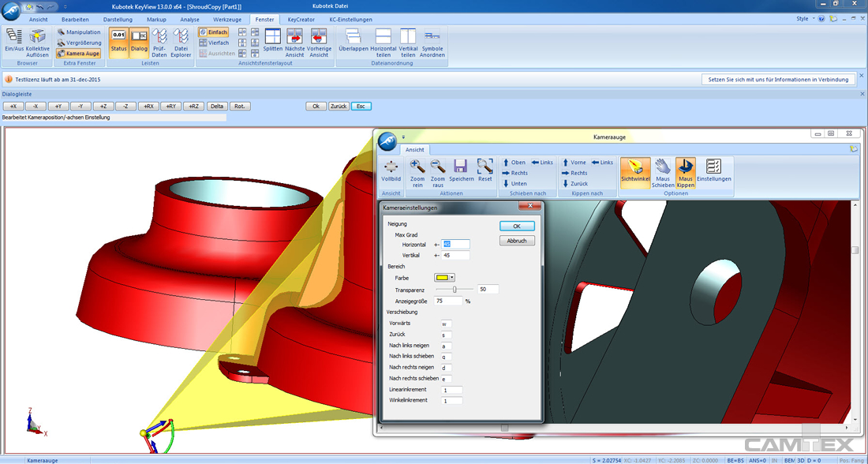The height and width of the screenshot is (464, 868).
Task: Click the +RX rotation button
Action: [149, 106]
